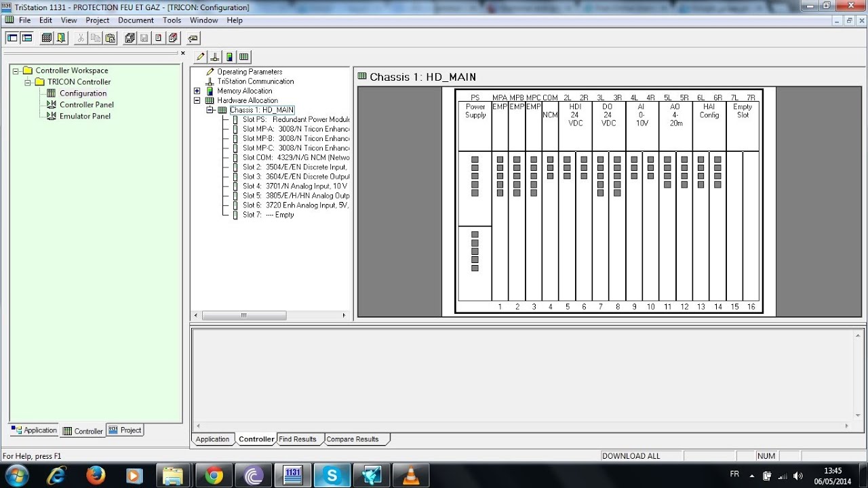This screenshot has width=868, height=488.
Task: Select Slot 4: 3701/N Analog Input
Action: (x=295, y=186)
